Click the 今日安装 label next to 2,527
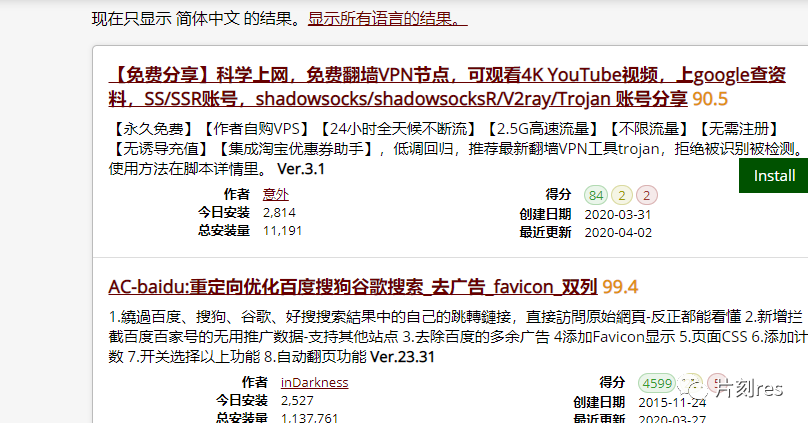This screenshot has height=423, width=808. click(242, 400)
